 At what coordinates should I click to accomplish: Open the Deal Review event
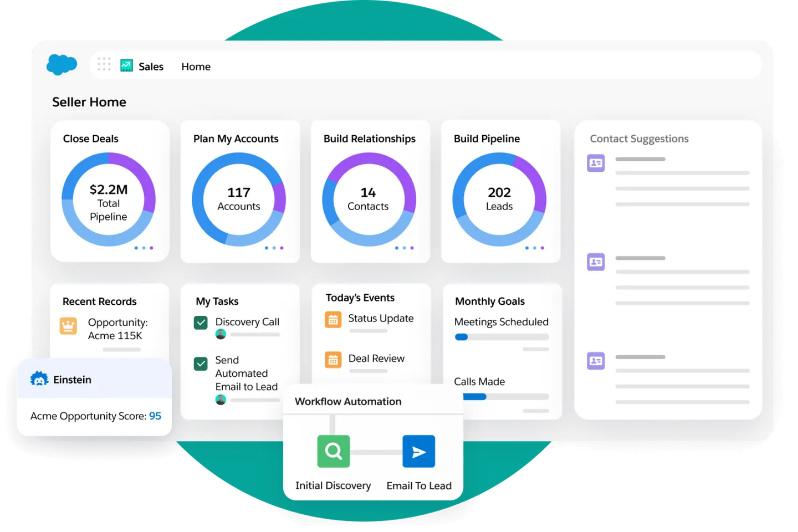[x=376, y=359]
